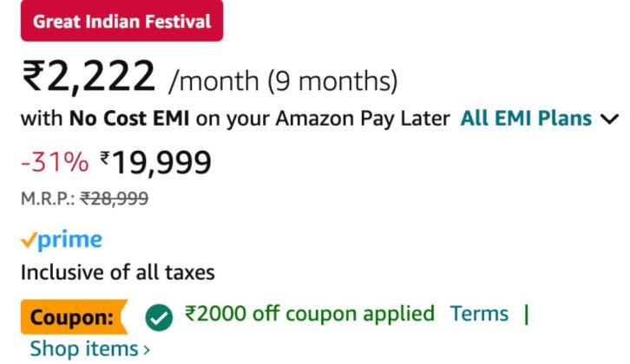630x364 pixels.
Task: Click the No Cost EMI text
Action: pyautogui.click(x=129, y=119)
